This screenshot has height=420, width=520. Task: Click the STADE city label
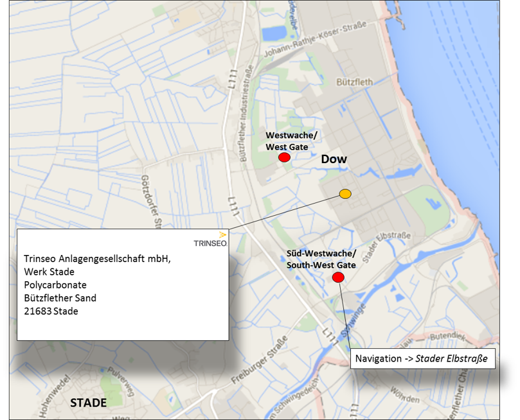tap(88, 403)
